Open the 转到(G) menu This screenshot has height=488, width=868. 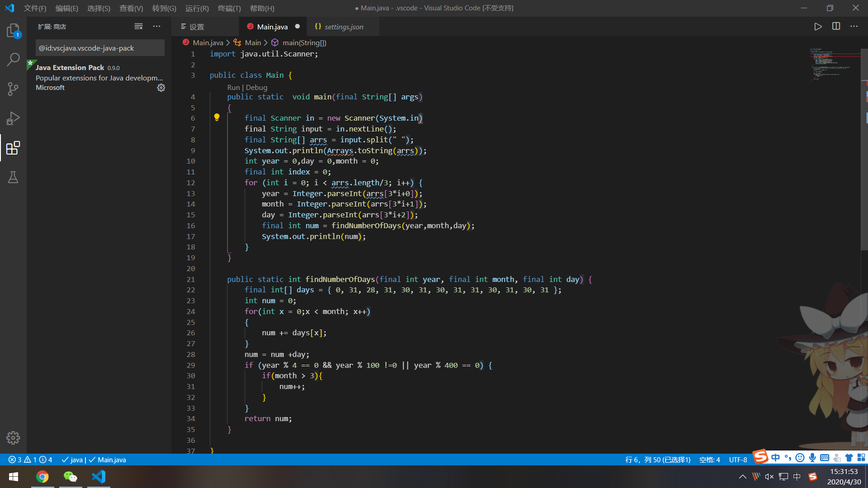pos(164,8)
